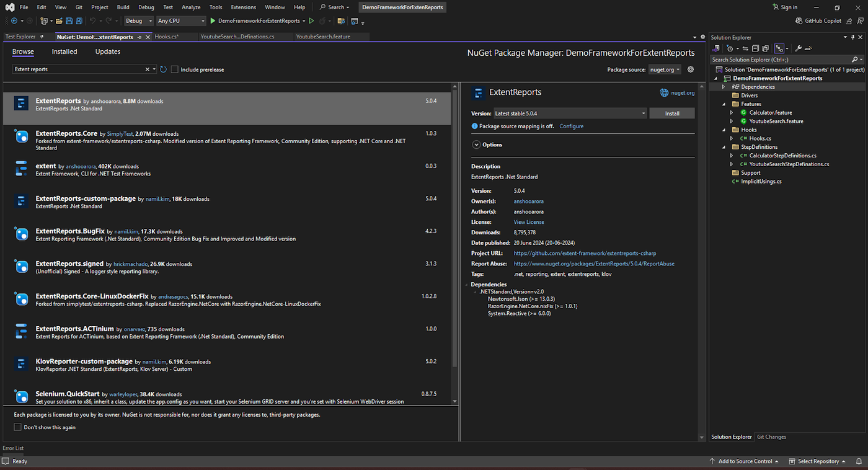Refresh the NuGet package search results
This screenshot has width=868, height=470.
pos(163,69)
